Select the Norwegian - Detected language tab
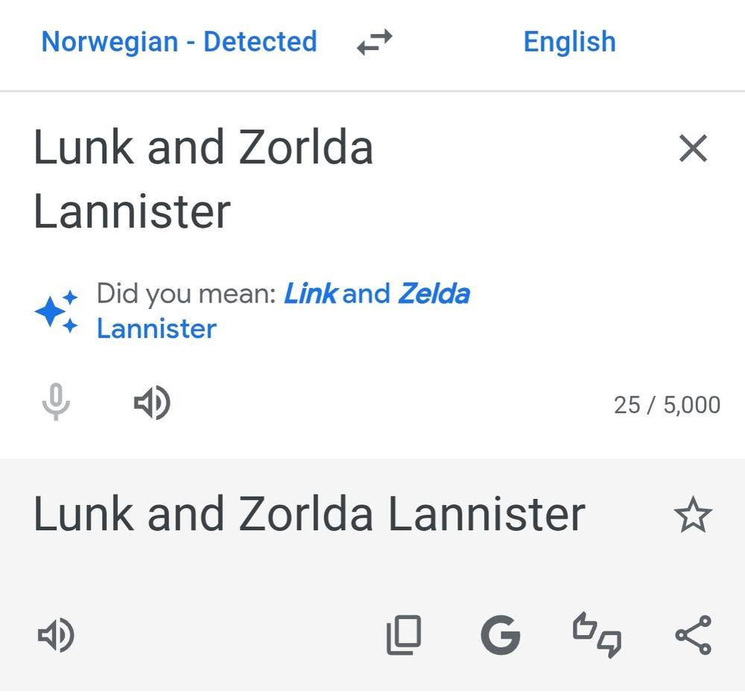 (x=180, y=42)
